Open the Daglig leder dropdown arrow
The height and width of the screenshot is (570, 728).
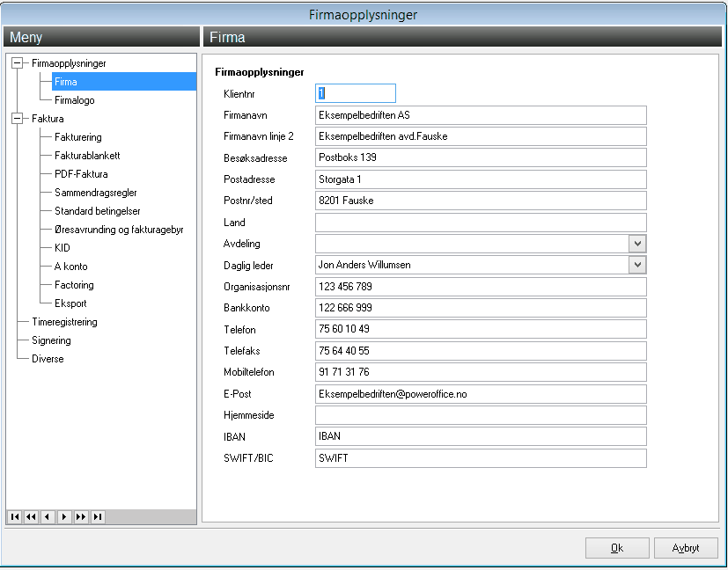pyautogui.click(x=637, y=265)
